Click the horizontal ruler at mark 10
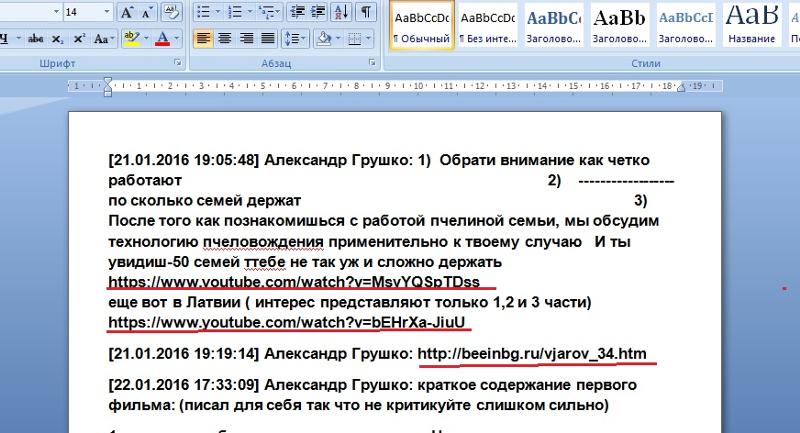The width and height of the screenshot is (800, 433). (418, 86)
